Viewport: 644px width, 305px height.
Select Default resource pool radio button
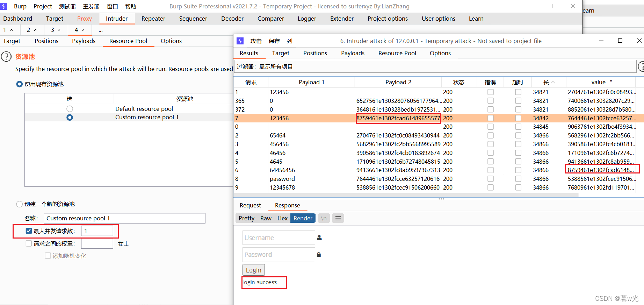pyautogui.click(x=70, y=109)
